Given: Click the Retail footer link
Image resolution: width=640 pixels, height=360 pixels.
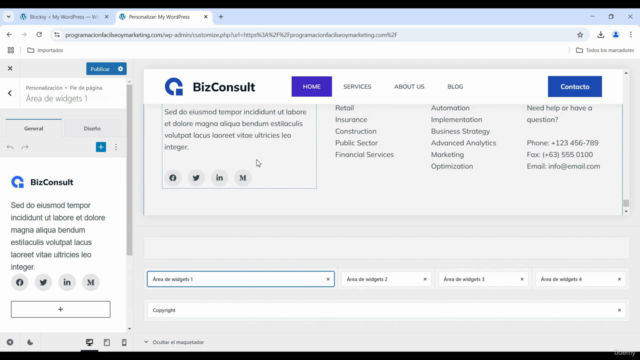Looking at the screenshot, I should (344, 108).
